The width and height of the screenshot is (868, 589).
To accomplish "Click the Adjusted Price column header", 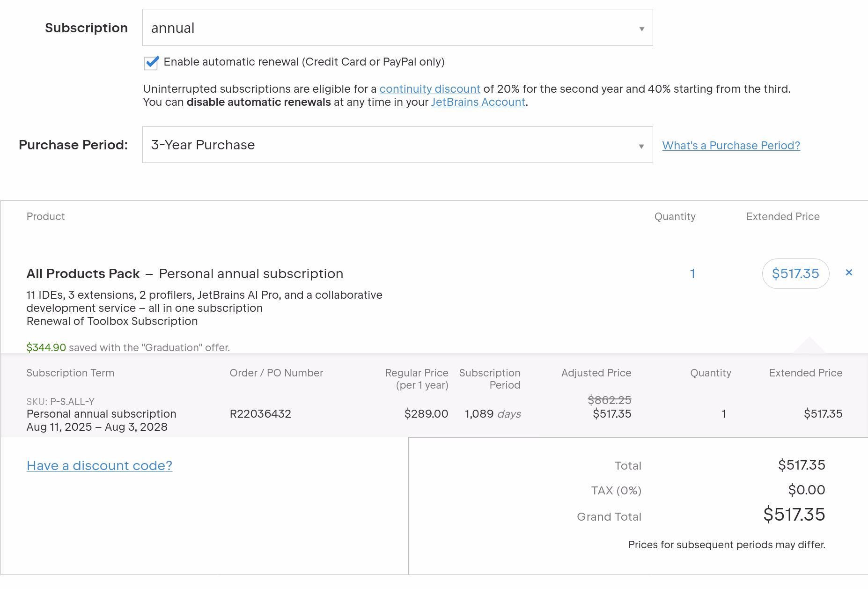I will 596,373.
